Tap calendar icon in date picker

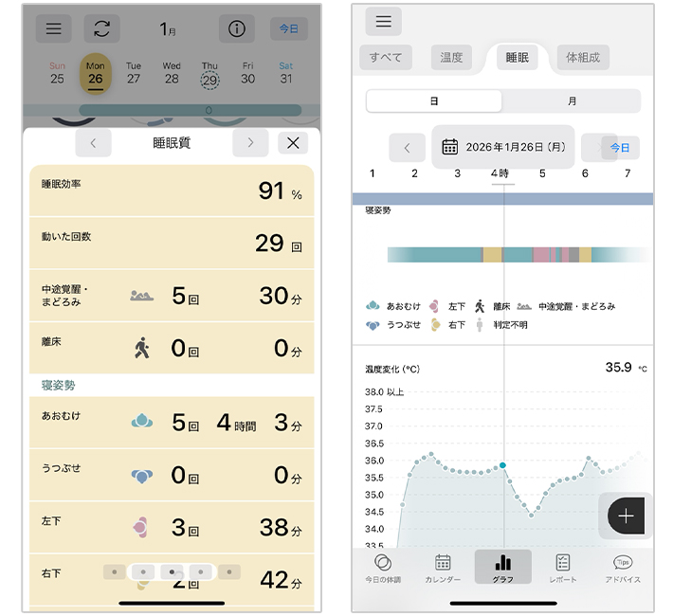coord(450,147)
